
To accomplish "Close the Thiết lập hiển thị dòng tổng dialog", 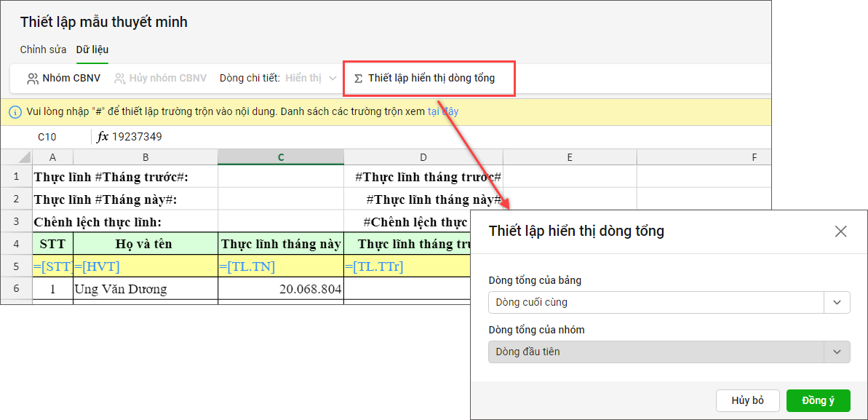I will pos(840,231).
